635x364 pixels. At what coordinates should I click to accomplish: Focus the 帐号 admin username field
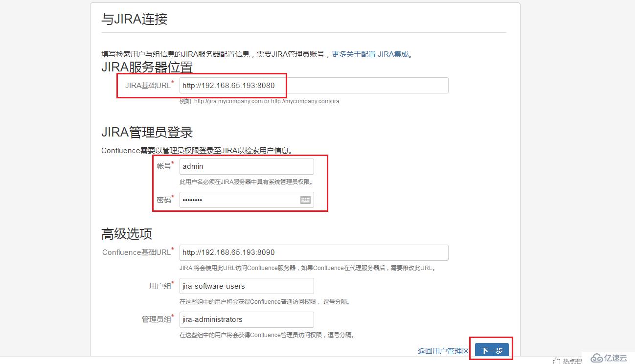[247, 166]
